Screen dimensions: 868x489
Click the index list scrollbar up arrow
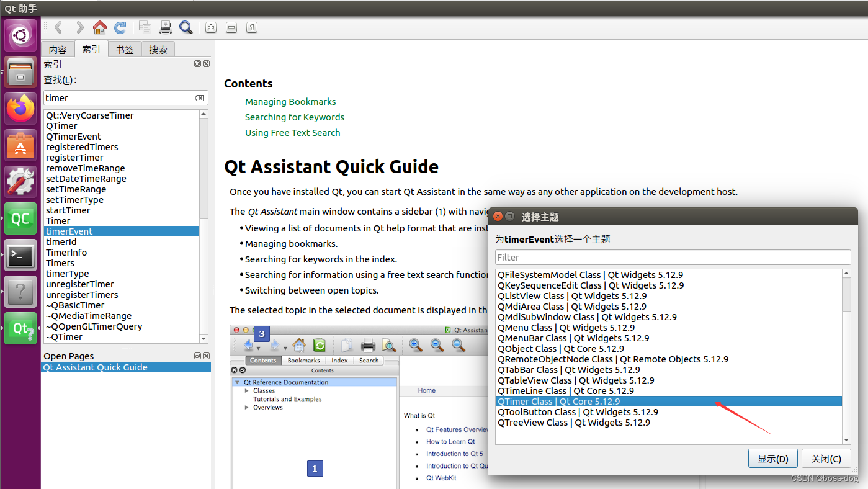(204, 114)
